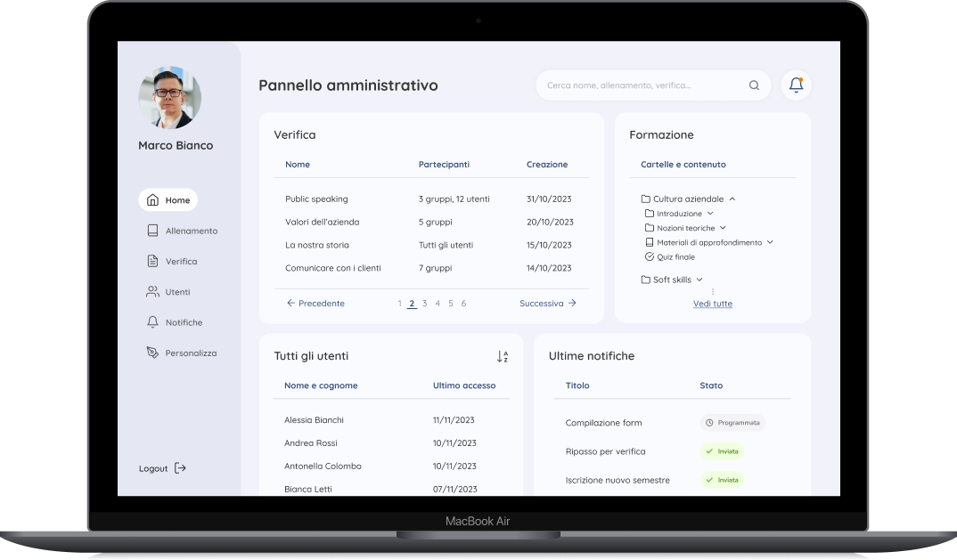The width and height of the screenshot is (957, 560).
Task: Click the 'Nome e cognome' column header
Action: pos(321,386)
